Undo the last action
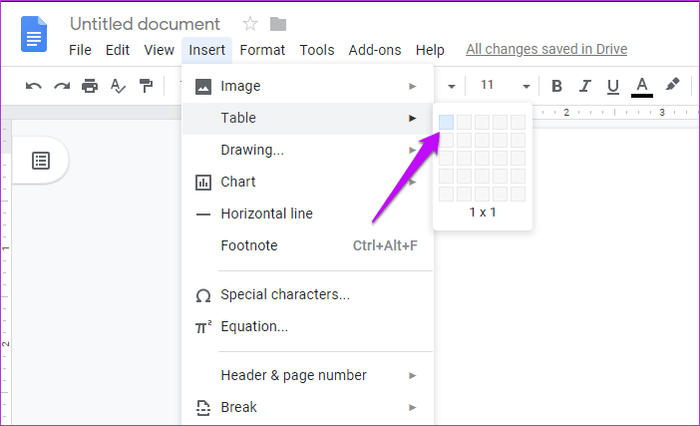The image size is (700, 426). point(33,86)
